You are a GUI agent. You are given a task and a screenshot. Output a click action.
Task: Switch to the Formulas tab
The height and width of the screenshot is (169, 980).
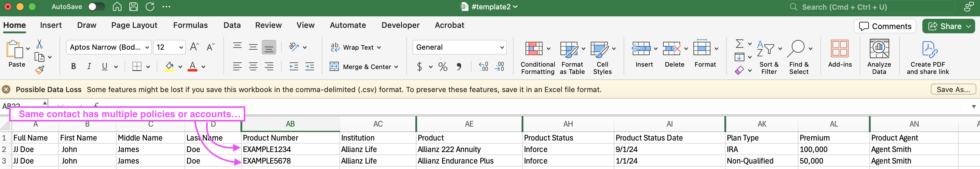pyautogui.click(x=191, y=25)
